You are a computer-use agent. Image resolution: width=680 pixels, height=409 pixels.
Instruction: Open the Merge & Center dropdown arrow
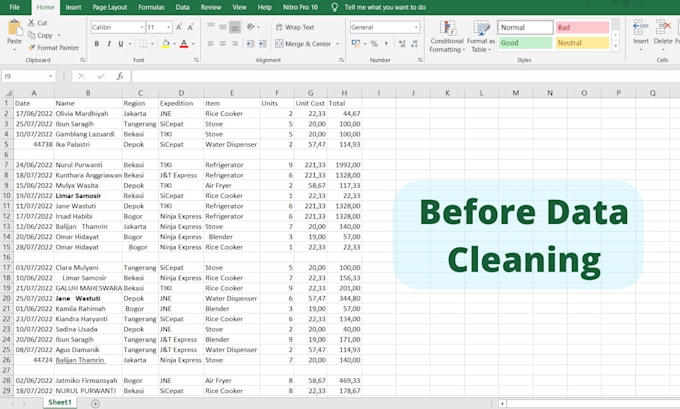point(337,44)
